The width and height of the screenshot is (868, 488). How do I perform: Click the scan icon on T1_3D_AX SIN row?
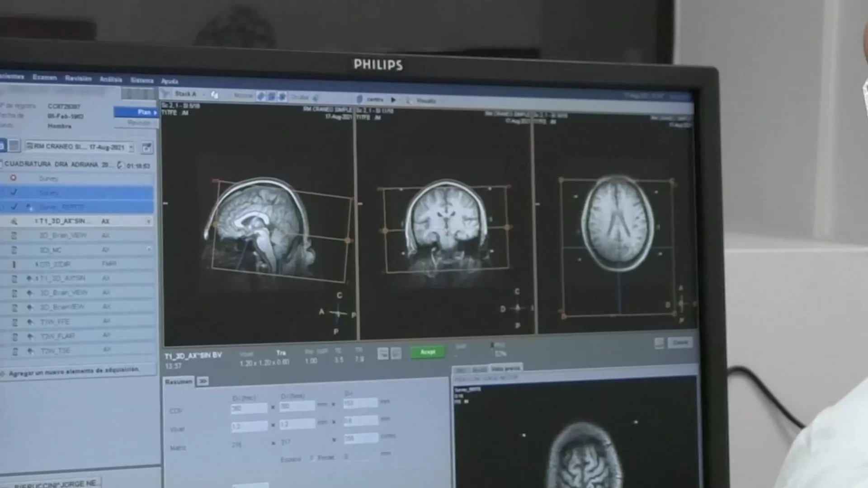tap(14, 221)
